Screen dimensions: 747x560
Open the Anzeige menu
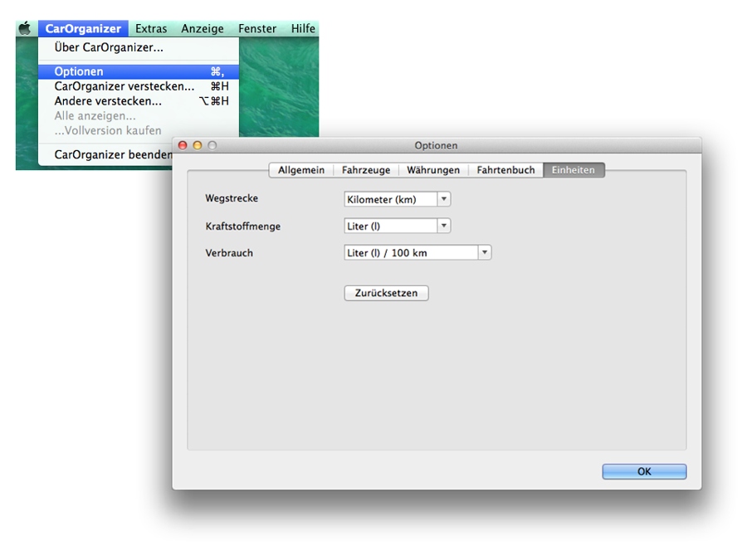[x=203, y=28]
